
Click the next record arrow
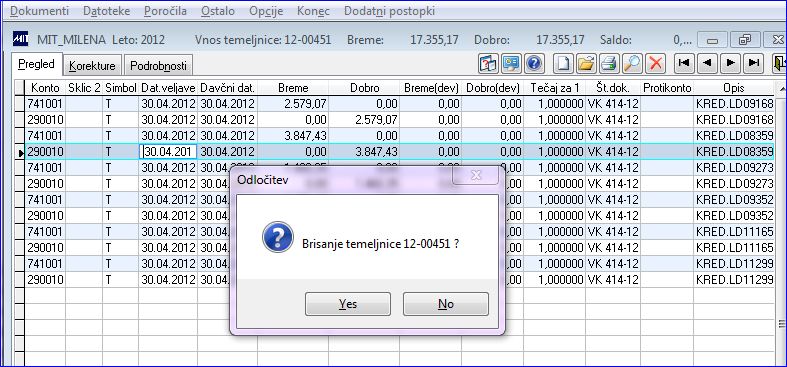tap(730, 63)
